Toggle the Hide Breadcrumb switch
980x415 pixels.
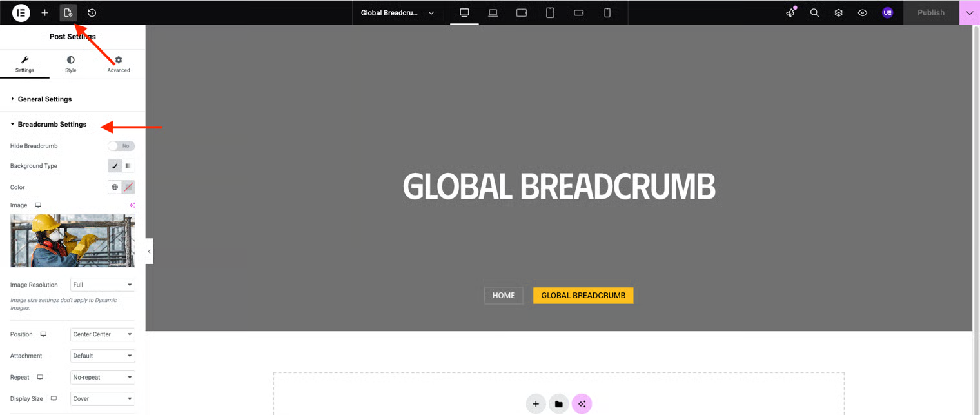(x=121, y=146)
